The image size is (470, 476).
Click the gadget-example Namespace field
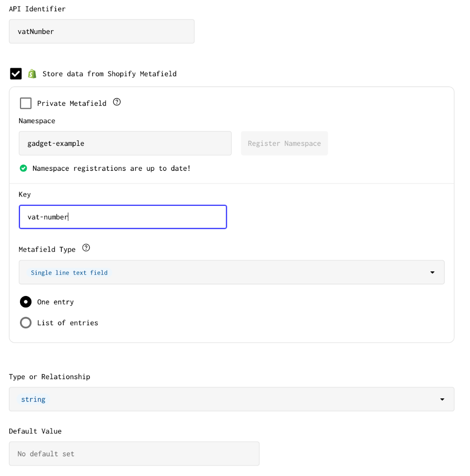point(125,143)
